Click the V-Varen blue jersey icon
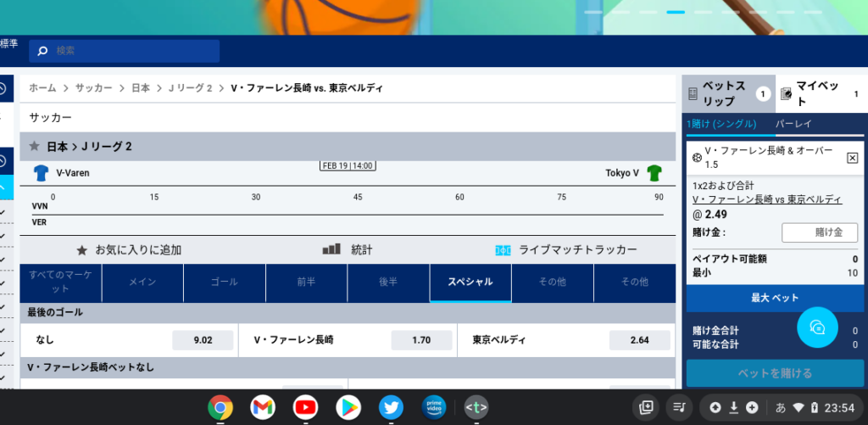This screenshot has width=868, height=425. (41, 173)
